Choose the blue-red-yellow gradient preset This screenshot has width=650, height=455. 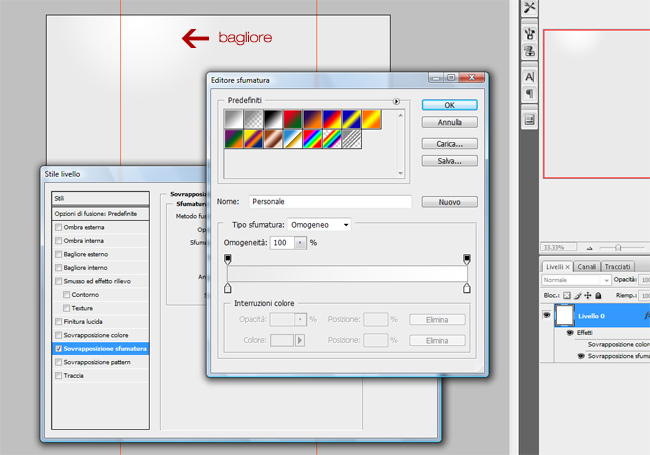[332, 119]
